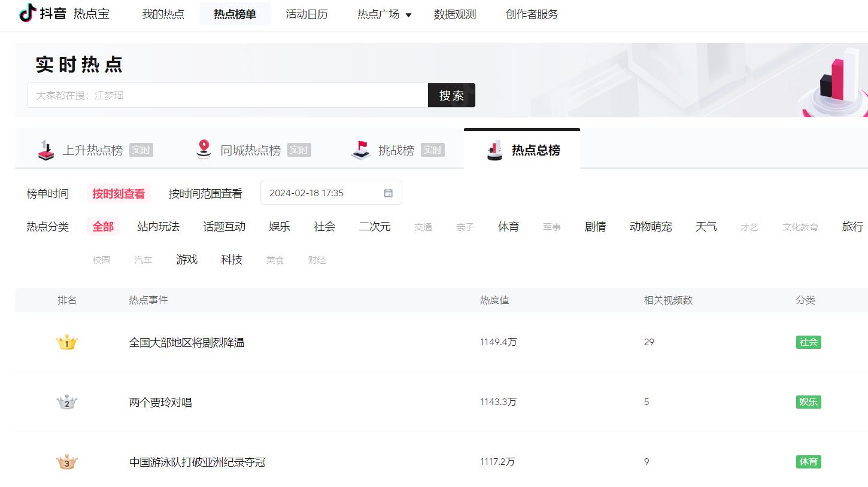Viewport: 868px width, 487px height.
Task: Switch to 数据观测 in top navigation
Action: tap(454, 14)
